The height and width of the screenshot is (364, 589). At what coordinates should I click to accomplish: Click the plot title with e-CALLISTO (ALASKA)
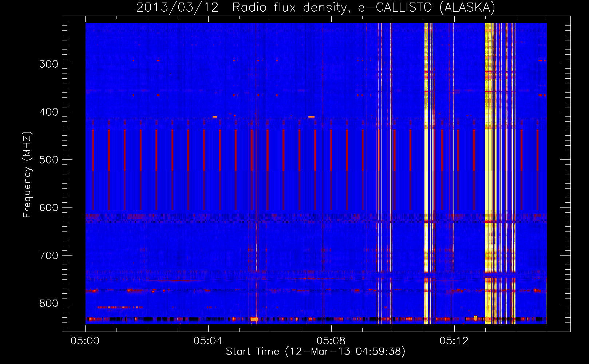pyautogui.click(x=316, y=7)
